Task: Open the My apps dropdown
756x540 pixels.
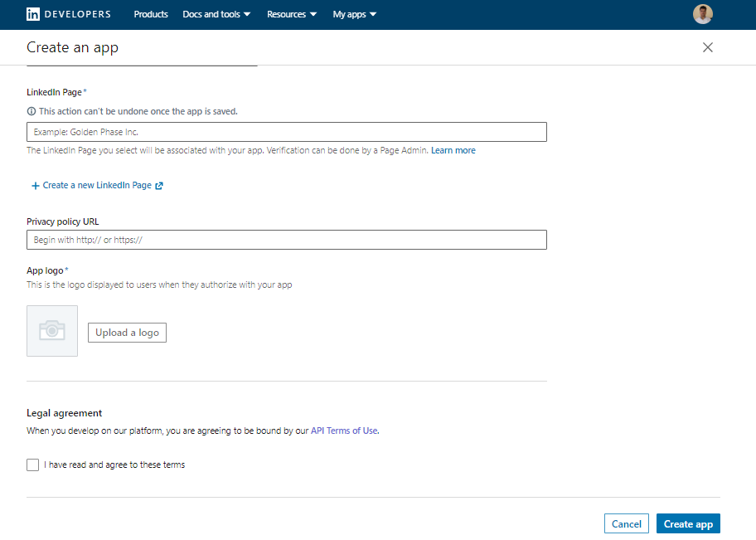Action: (354, 14)
